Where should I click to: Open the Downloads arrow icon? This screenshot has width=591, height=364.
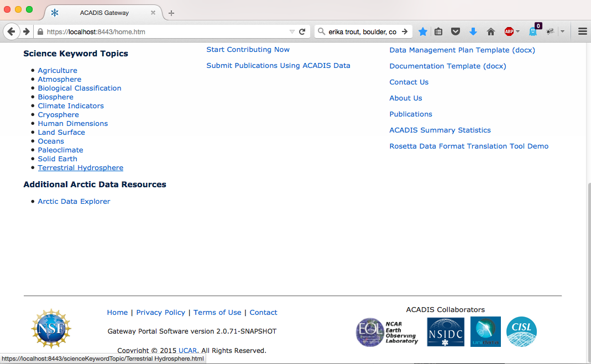pos(473,32)
